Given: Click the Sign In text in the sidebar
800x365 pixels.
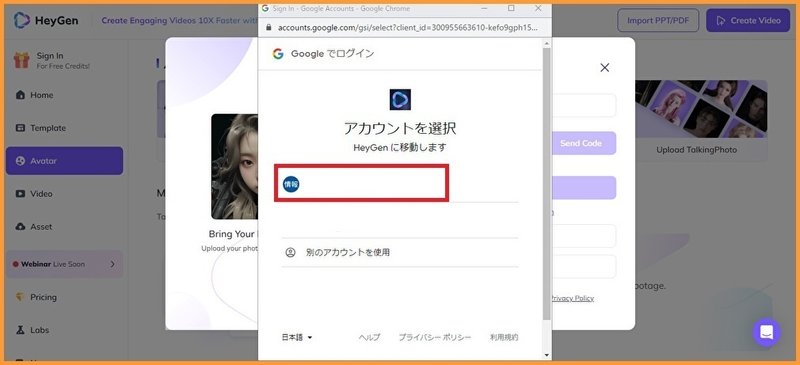Looking at the screenshot, I should click(50, 56).
